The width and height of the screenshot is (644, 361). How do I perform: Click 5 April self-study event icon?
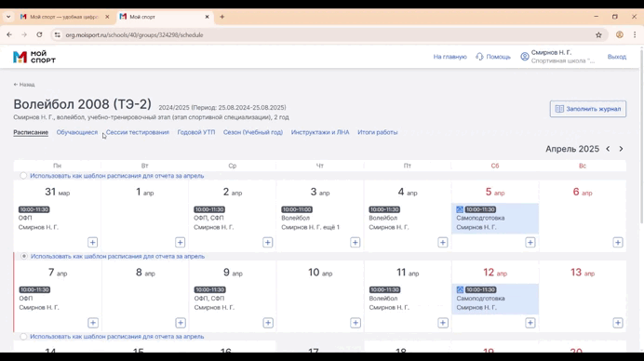point(460,209)
